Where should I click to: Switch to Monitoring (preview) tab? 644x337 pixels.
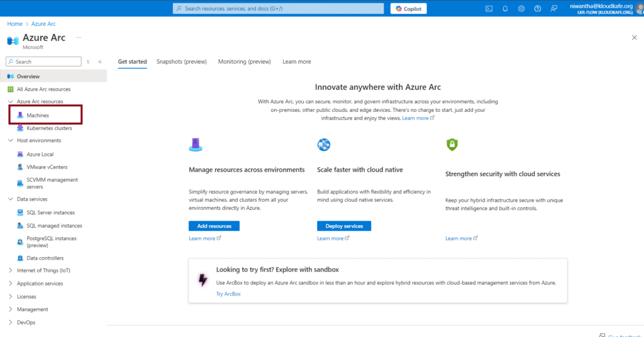coord(244,62)
